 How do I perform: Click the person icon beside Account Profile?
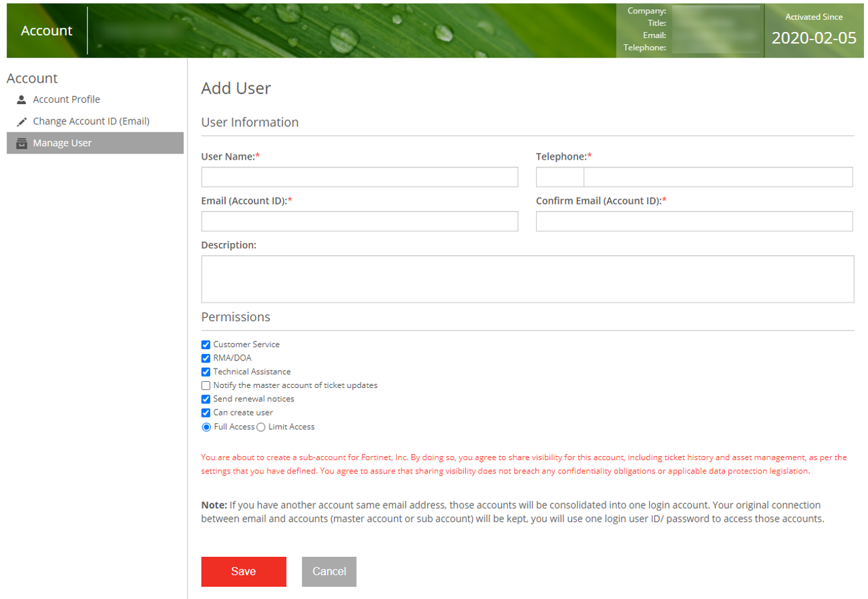pos(21,99)
